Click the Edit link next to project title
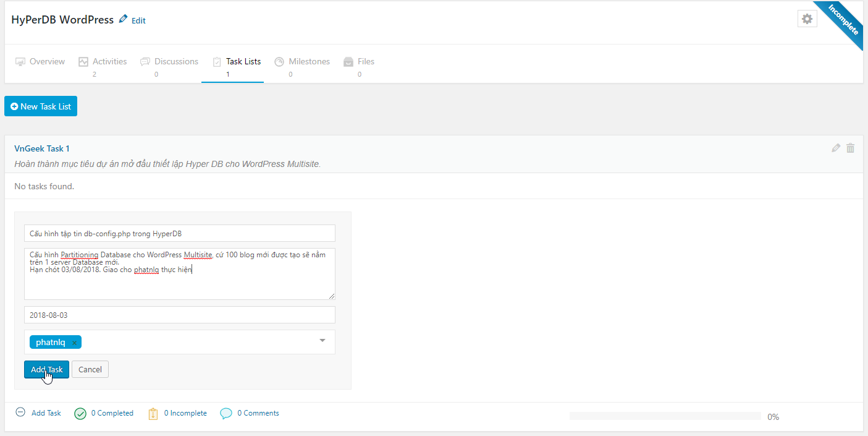This screenshot has width=868, height=436. [139, 20]
